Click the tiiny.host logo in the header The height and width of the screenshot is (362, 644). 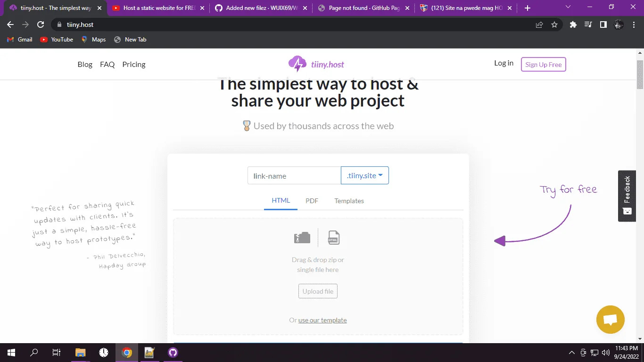316,64
